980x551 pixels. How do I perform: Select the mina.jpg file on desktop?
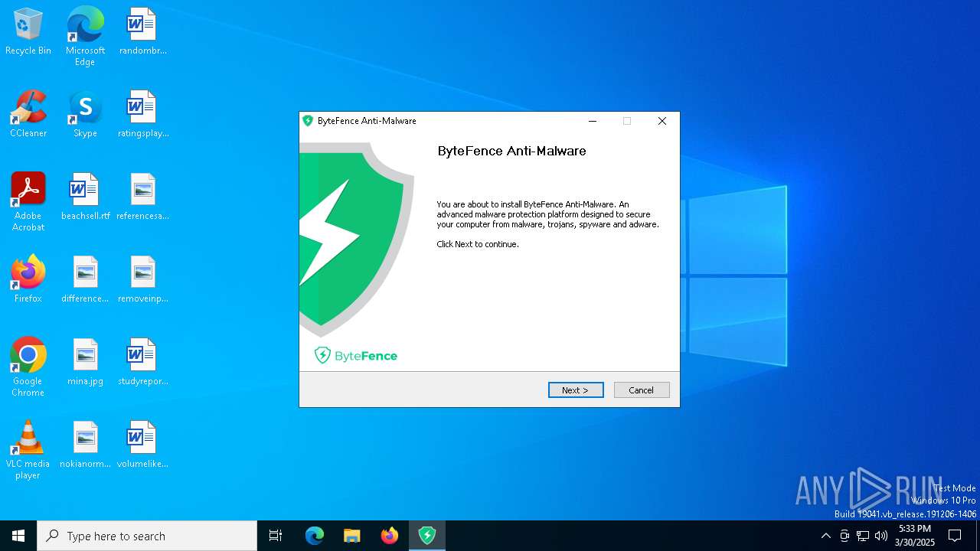[x=85, y=363]
